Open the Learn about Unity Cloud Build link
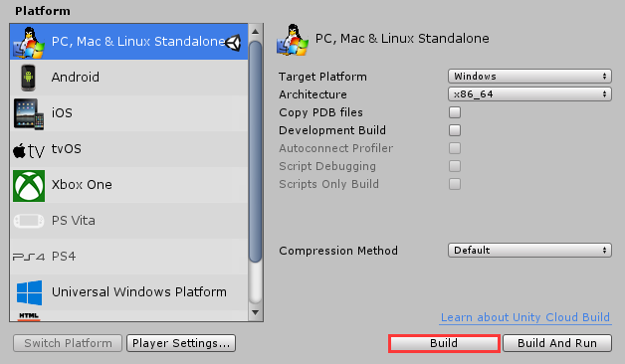 coord(525,317)
